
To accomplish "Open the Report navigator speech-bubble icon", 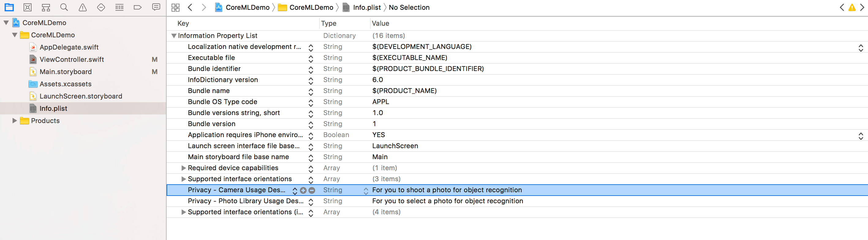I will pyautogui.click(x=156, y=7).
